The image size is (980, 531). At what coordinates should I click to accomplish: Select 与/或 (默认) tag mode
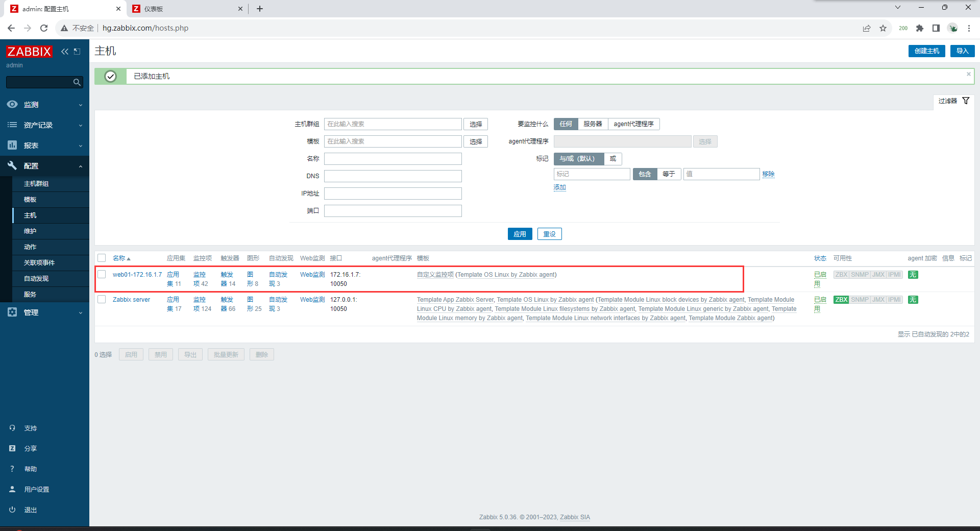click(578, 159)
